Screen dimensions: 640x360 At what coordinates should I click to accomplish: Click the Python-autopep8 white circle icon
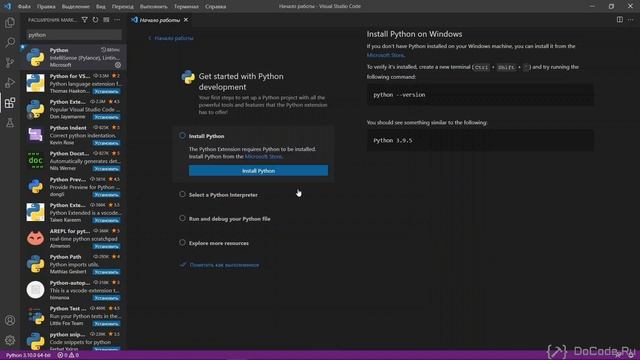36,290
